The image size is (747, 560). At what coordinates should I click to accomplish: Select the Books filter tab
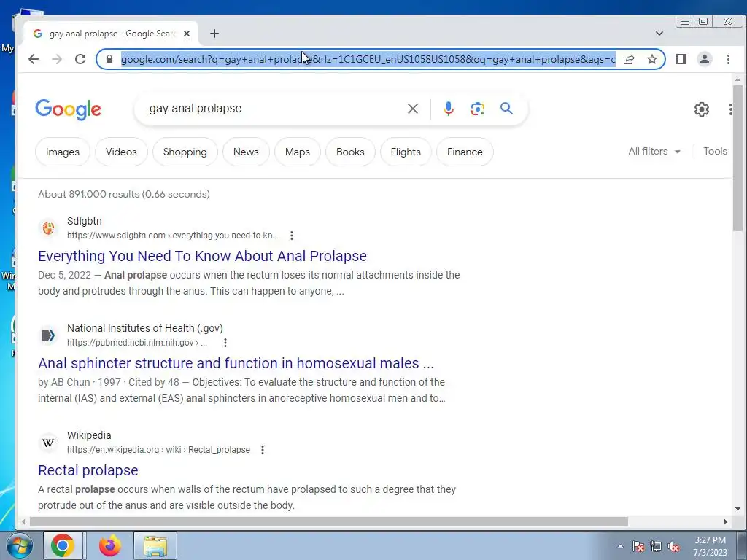pyautogui.click(x=350, y=152)
